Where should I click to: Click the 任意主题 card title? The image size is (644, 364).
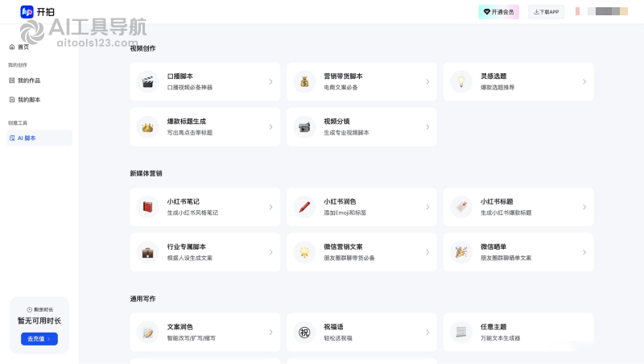pyautogui.click(x=493, y=327)
